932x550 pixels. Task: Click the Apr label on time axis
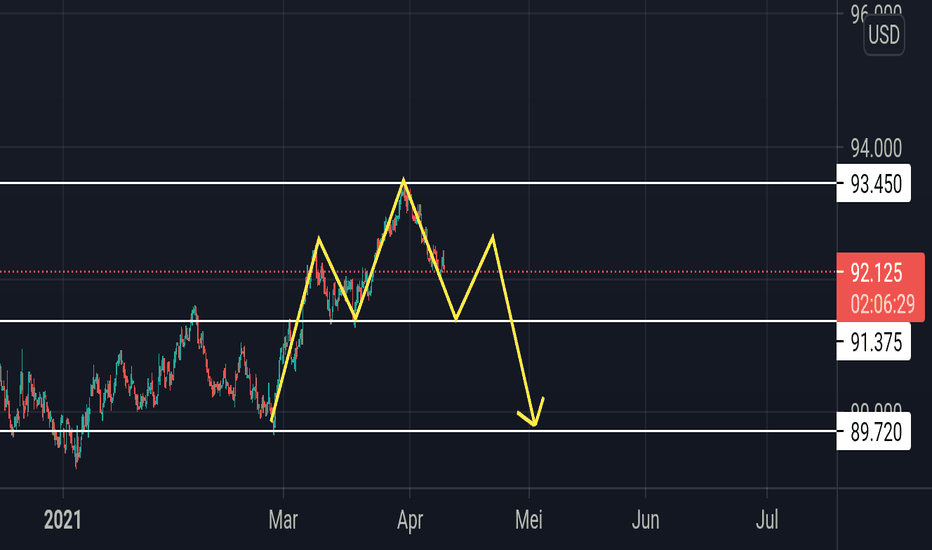[410, 520]
